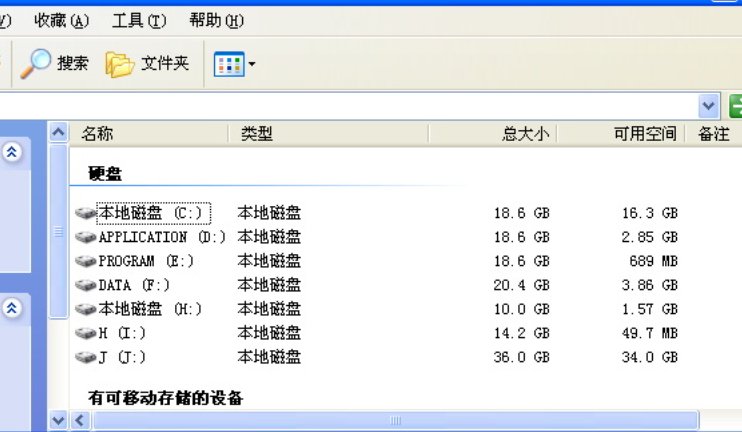Click the 硬盘 group heading
742x432 pixels.
pos(105,174)
